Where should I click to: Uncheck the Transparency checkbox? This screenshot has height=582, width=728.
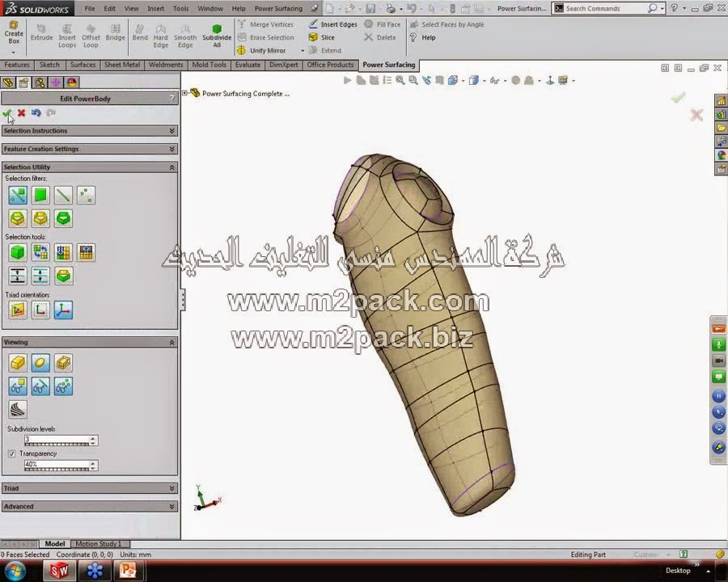tap(11, 453)
